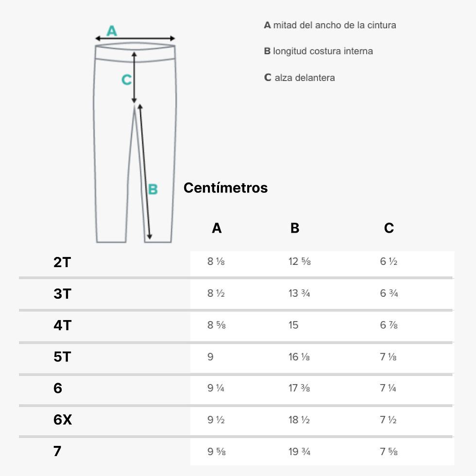Click the vertical front rise arrow

[x=134, y=77]
